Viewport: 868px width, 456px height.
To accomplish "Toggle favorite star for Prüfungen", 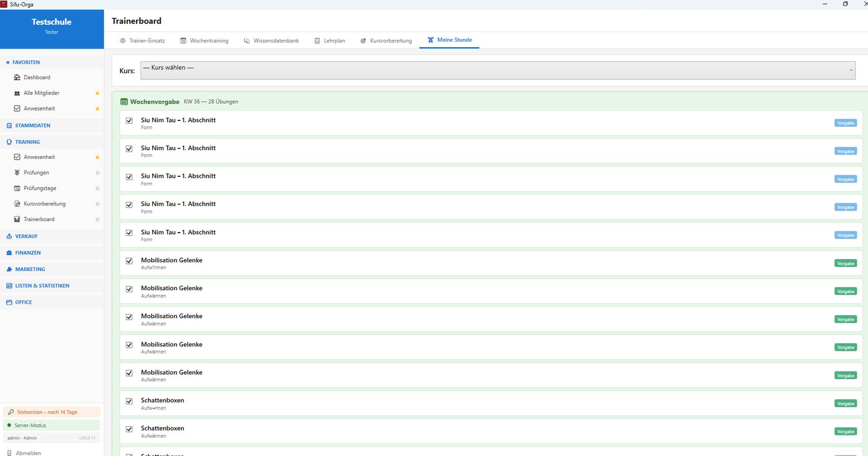I will (x=97, y=173).
